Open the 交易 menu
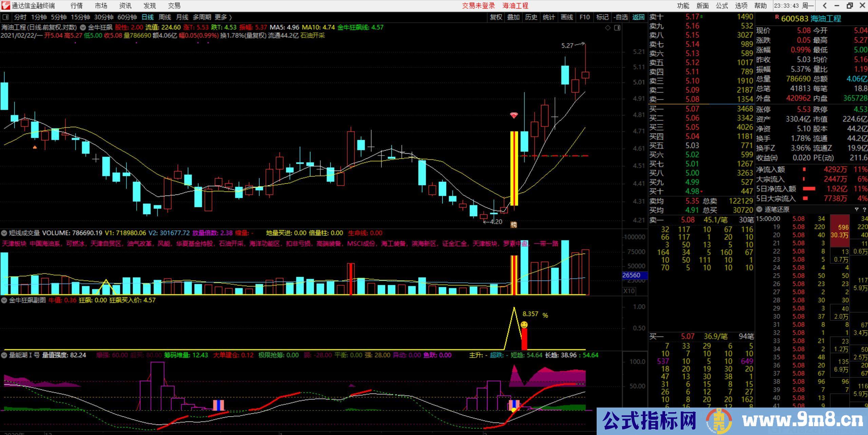 pos(174,6)
